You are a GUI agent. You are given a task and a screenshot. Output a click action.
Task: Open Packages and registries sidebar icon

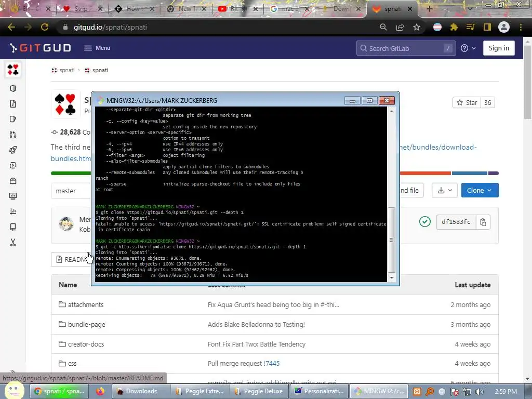point(13,181)
